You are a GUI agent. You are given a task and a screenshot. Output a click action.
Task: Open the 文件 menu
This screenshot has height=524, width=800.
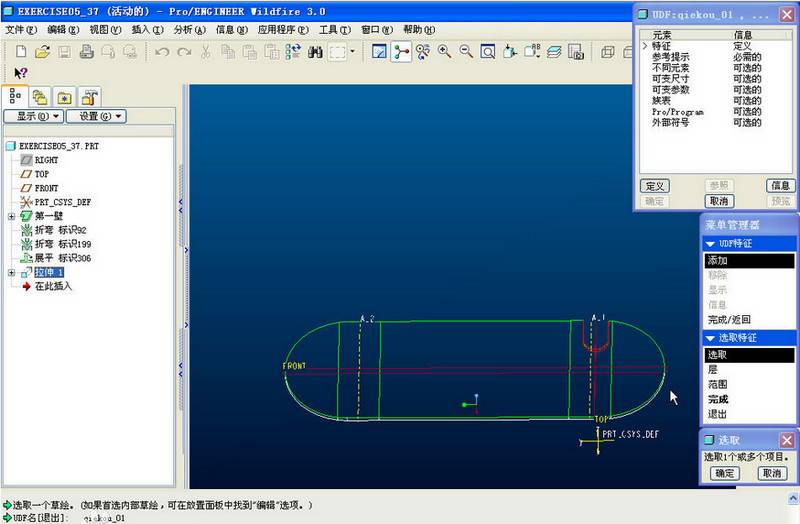(20, 30)
